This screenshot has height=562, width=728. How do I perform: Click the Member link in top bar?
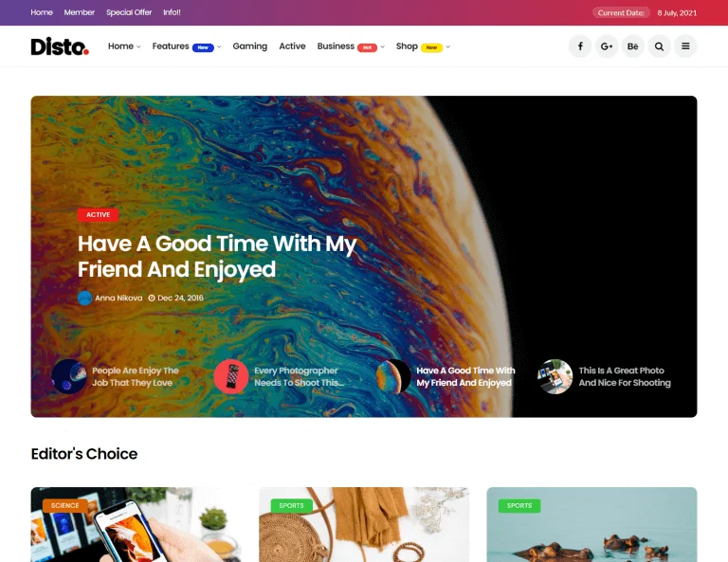(80, 12)
